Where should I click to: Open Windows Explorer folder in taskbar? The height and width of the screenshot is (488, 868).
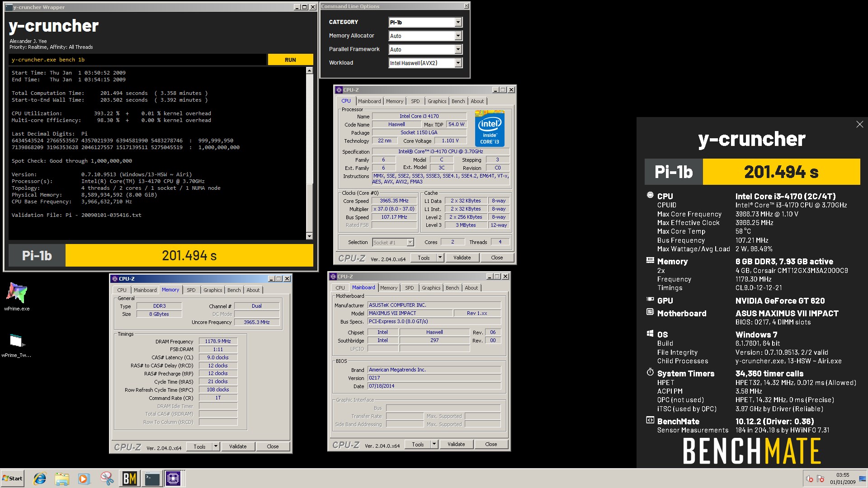pos(62,479)
